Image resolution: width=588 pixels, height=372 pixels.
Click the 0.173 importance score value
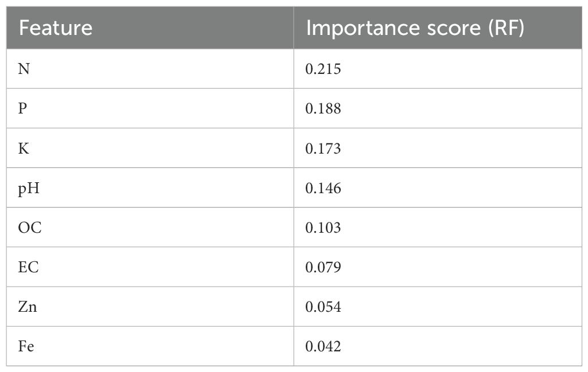[x=323, y=148]
